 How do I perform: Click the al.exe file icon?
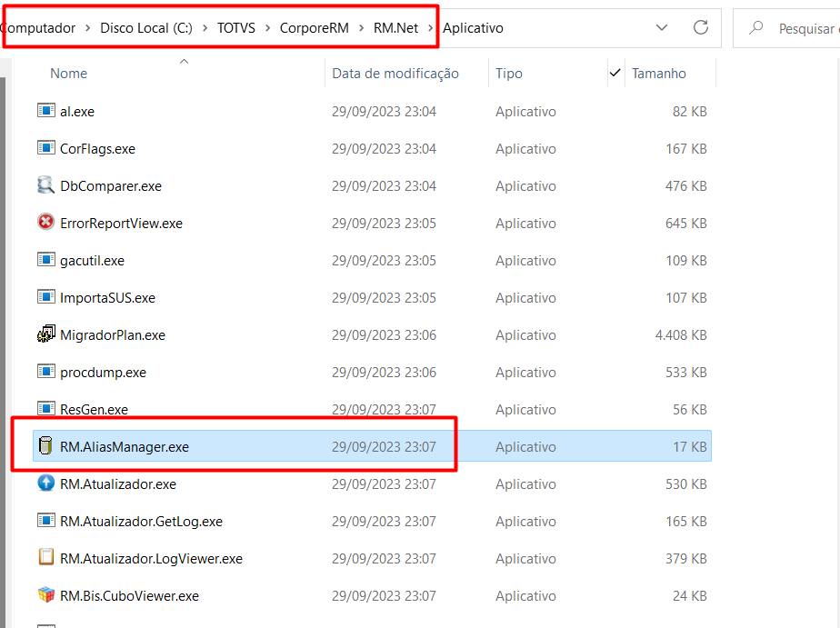tap(46, 111)
